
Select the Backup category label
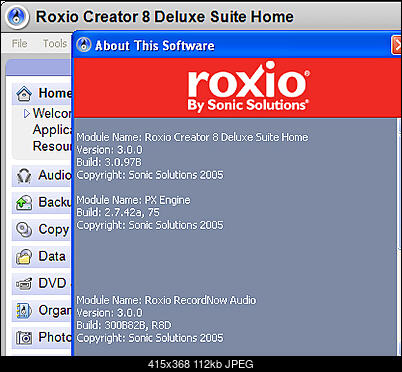(55, 202)
